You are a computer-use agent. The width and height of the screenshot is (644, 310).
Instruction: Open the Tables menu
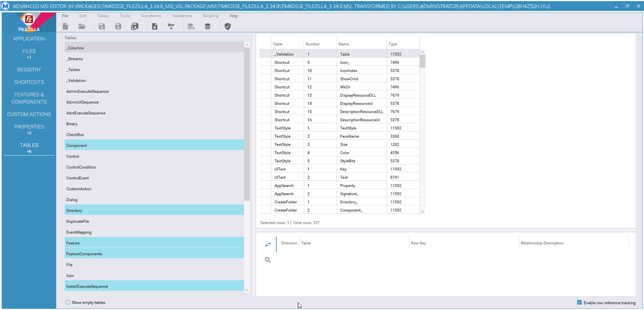click(x=103, y=16)
